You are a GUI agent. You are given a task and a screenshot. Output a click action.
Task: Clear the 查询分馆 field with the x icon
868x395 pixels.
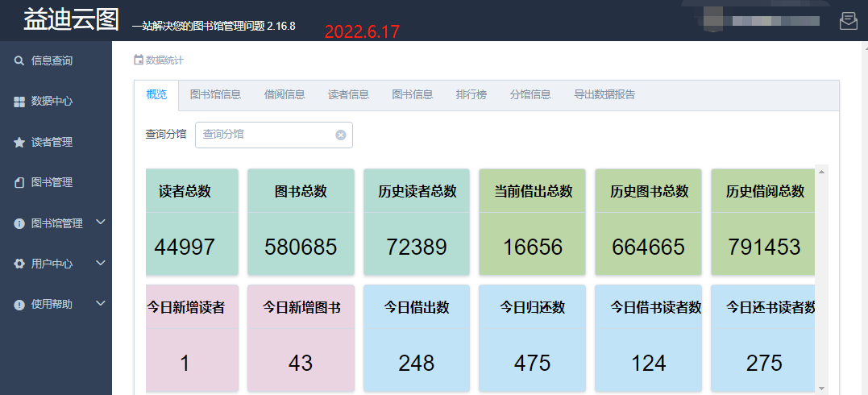coord(340,135)
